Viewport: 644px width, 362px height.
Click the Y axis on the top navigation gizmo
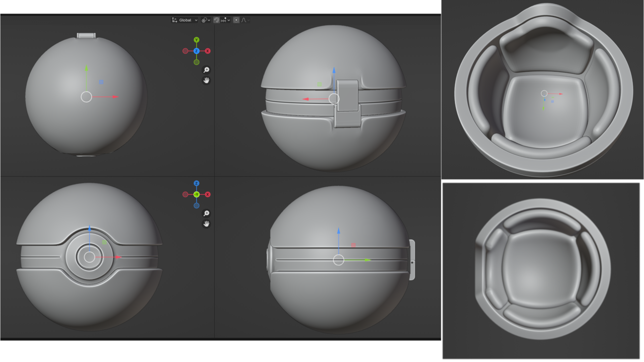[197, 39]
